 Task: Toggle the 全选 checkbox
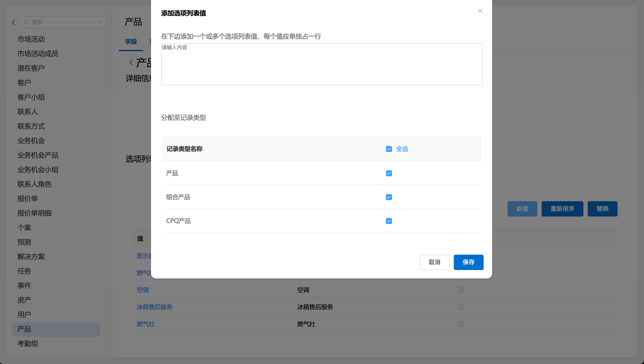coord(389,149)
